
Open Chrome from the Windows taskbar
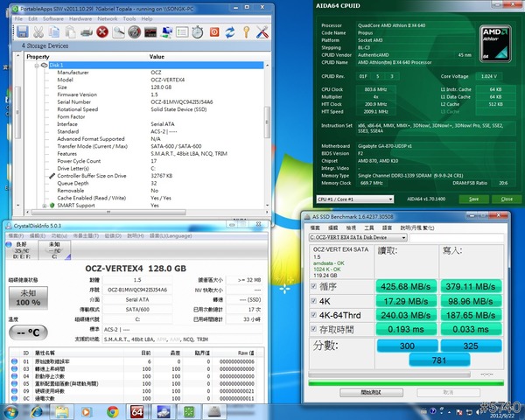(x=112, y=411)
